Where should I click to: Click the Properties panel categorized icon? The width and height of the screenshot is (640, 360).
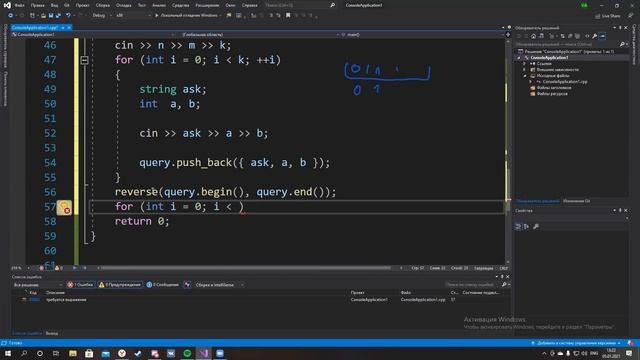pos(518,227)
